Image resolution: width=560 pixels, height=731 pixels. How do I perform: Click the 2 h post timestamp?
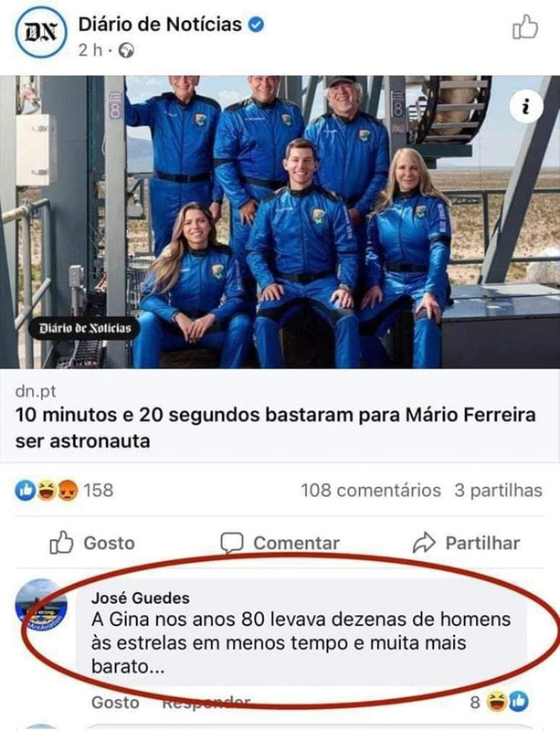(x=90, y=50)
